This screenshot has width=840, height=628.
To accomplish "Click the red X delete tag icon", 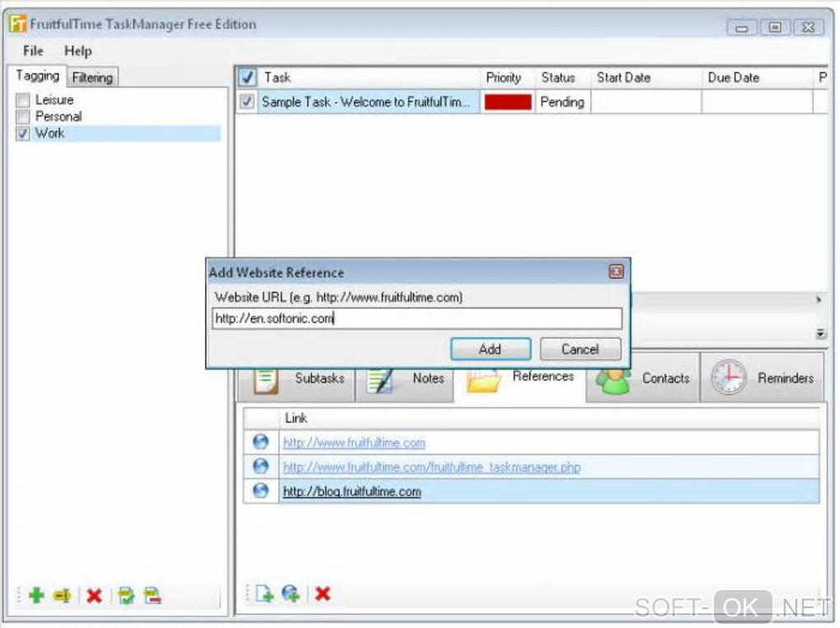I will pos(94,595).
